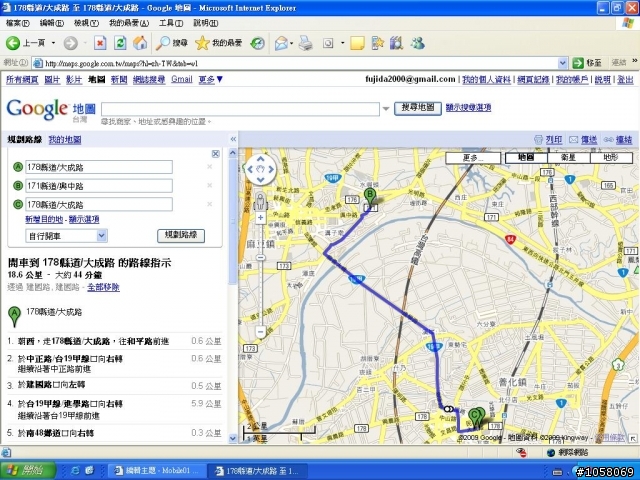Click the Stop loading icon
Image resolution: width=640 pixels, height=480 pixels.
pos(100,43)
